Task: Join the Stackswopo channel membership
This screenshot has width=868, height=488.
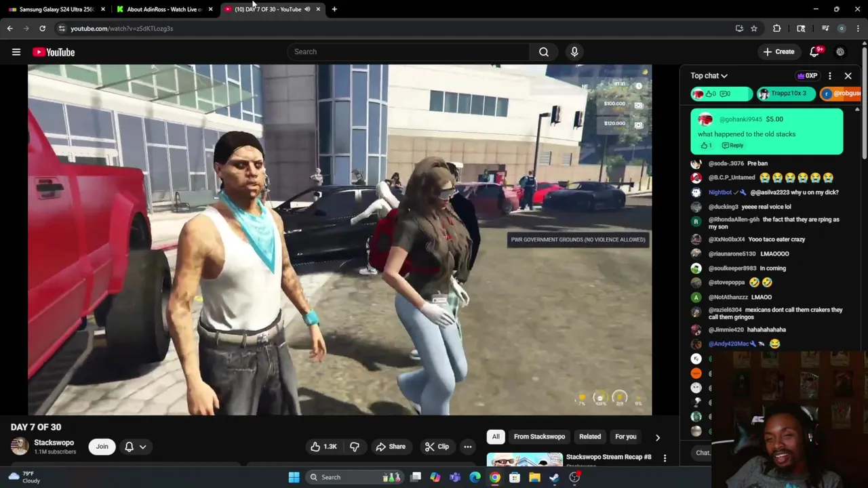Action: [x=102, y=447]
